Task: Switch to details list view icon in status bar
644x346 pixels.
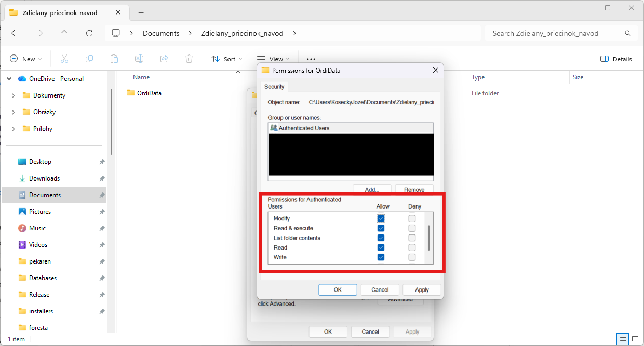Action: point(623,339)
